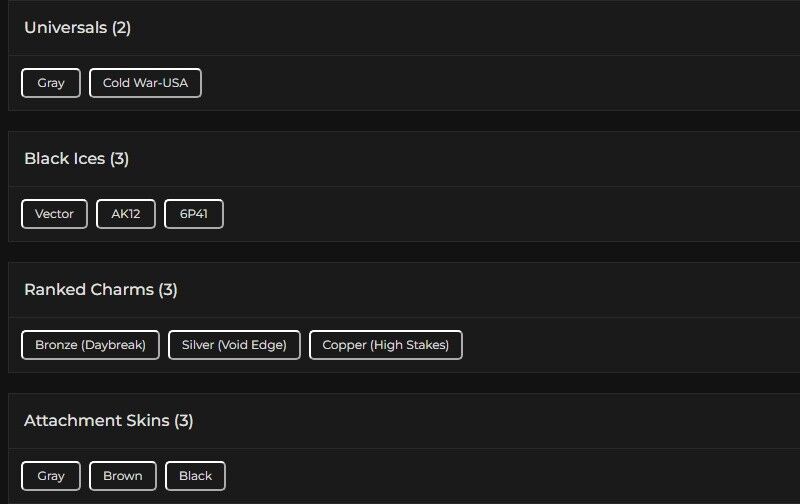
Task: Click empty space in the Black Ices tag row
Action: [500, 214]
